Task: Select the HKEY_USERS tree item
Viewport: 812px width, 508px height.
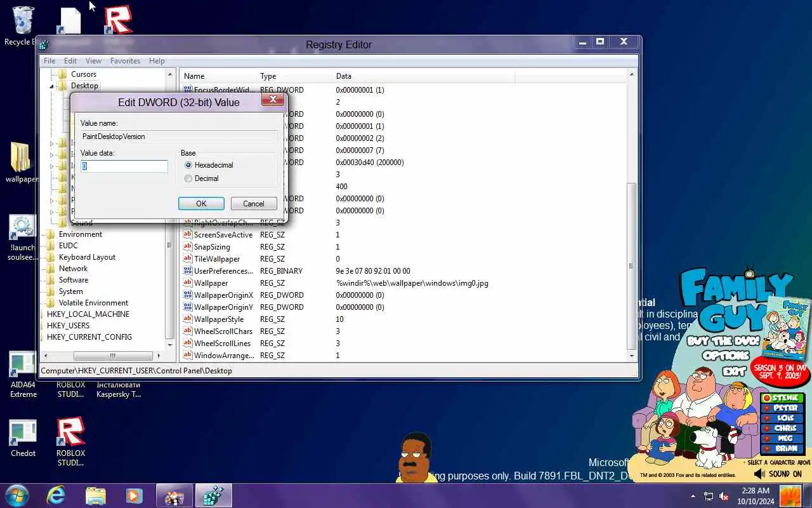Action: (x=69, y=326)
